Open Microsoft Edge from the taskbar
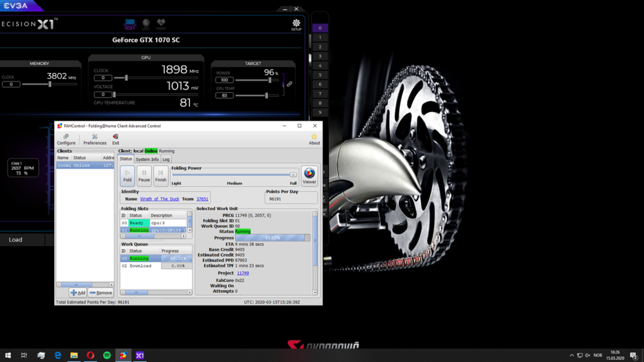644x362 pixels. click(x=57, y=355)
